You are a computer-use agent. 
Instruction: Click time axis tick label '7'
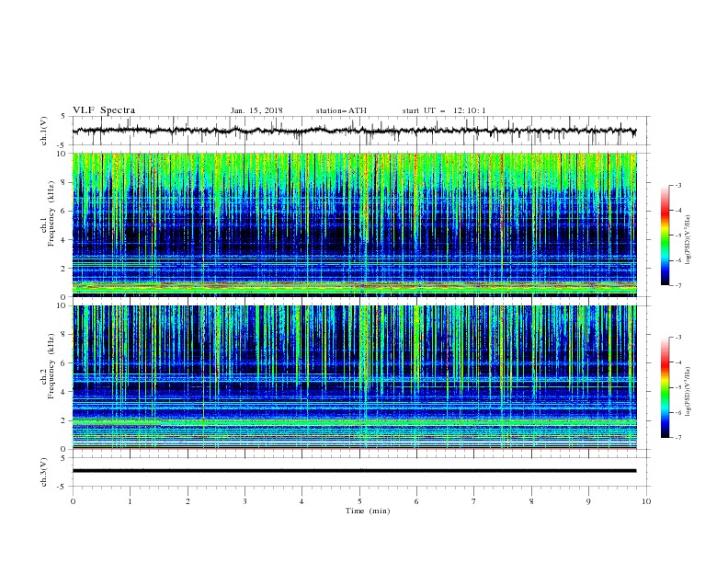point(474,501)
